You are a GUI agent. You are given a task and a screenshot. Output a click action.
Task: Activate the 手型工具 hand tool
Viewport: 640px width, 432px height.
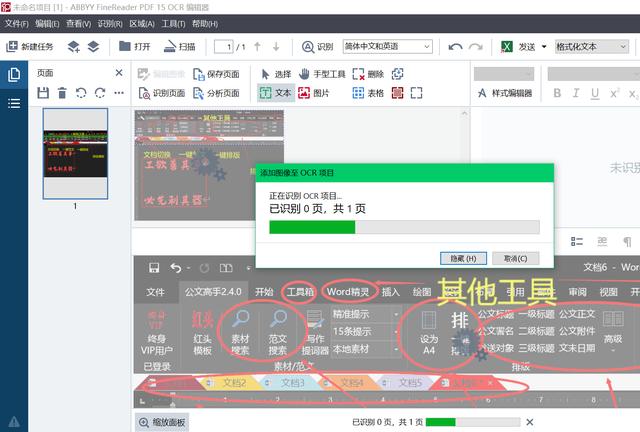pyautogui.click(x=322, y=74)
